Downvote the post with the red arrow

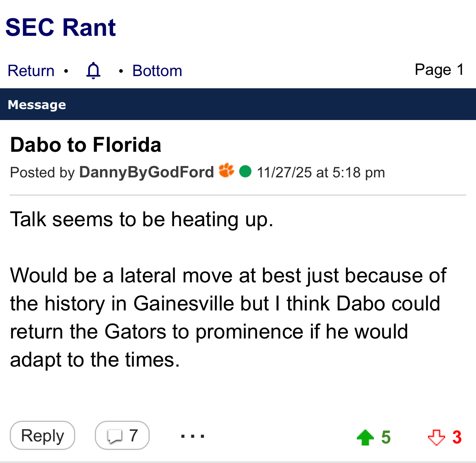coord(436,437)
